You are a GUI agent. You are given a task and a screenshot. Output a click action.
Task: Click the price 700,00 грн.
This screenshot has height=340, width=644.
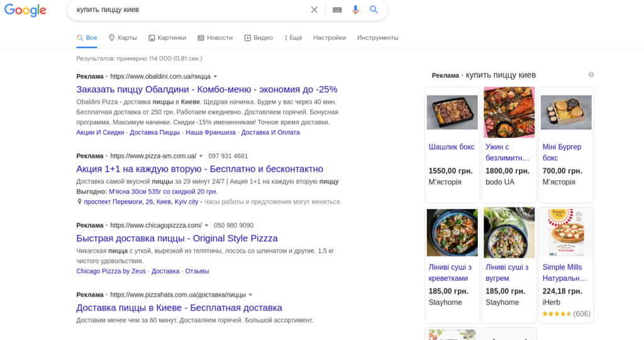pyautogui.click(x=562, y=171)
